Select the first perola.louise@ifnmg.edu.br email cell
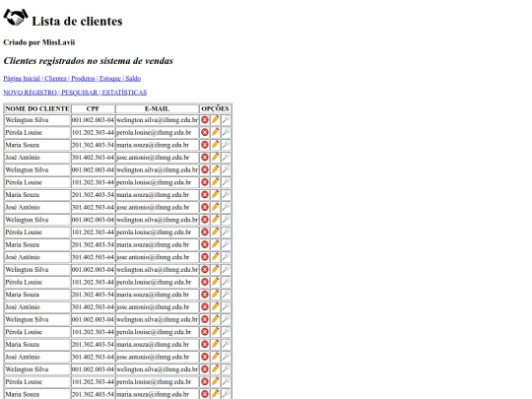Image resolution: width=532 pixels, height=399 pixels. (x=157, y=133)
